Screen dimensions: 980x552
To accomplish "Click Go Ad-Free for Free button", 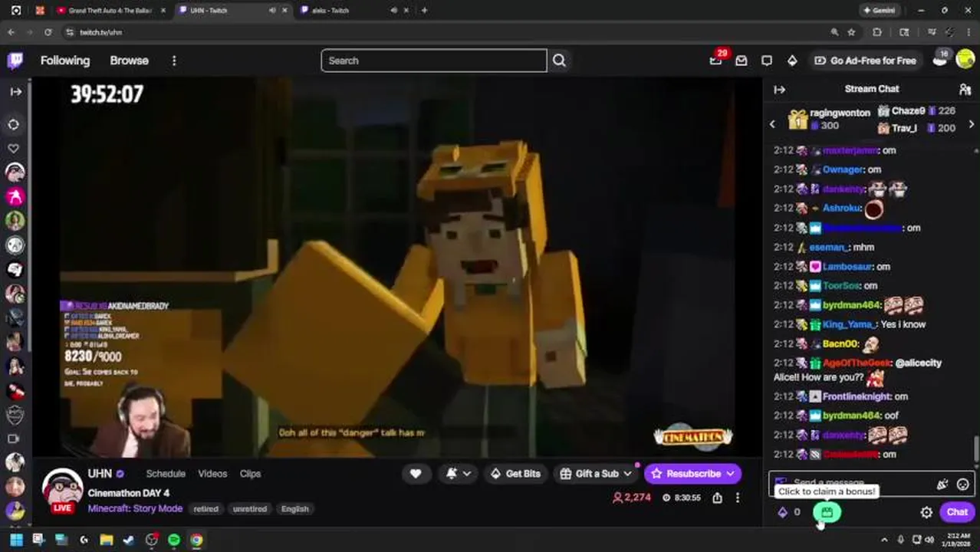I will 865,61.
